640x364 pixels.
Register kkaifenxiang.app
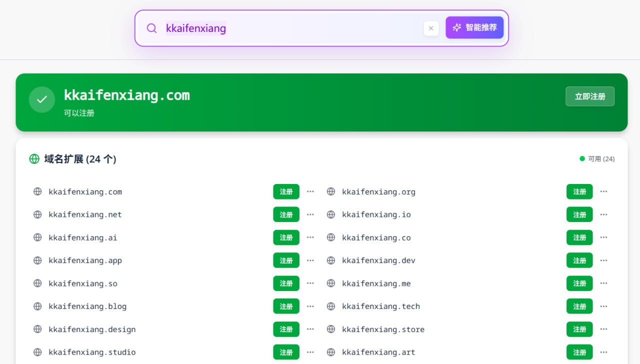click(x=286, y=260)
